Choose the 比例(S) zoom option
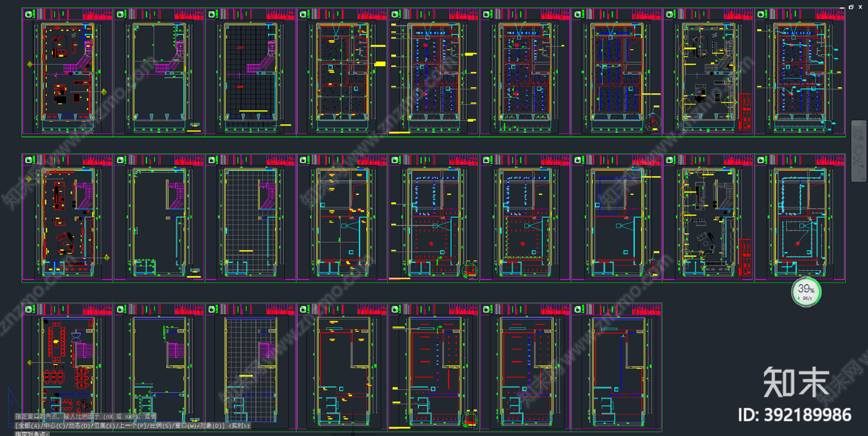Viewport: 868px width, 436px height. 162,426
